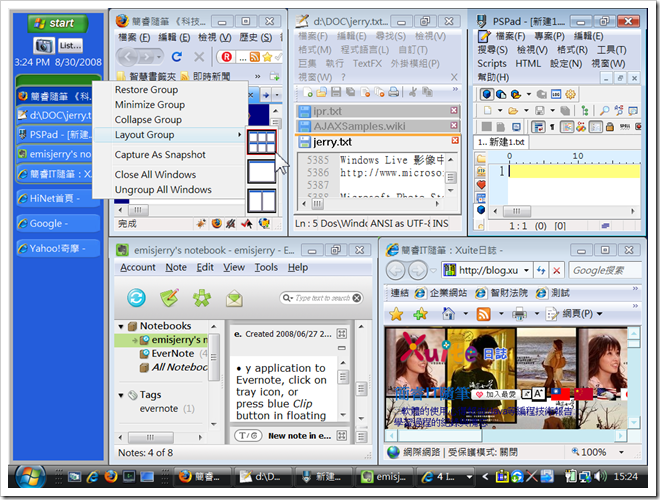This screenshot has width=660, height=500.
Task: Click IE RSS feeds icon
Action: [483, 314]
